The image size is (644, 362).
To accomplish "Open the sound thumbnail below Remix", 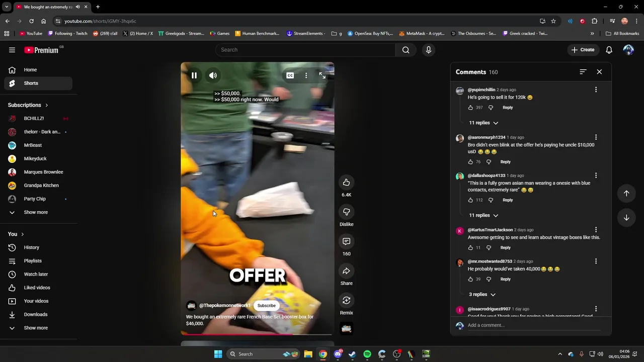I will pyautogui.click(x=346, y=329).
